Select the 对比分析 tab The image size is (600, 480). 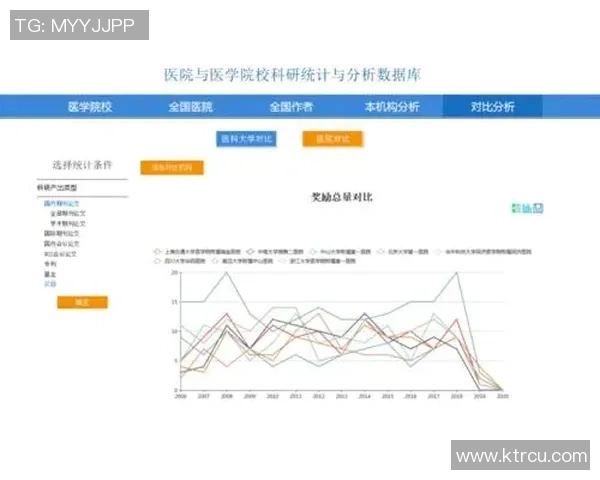pyautogui.click(x=492, y=107)
